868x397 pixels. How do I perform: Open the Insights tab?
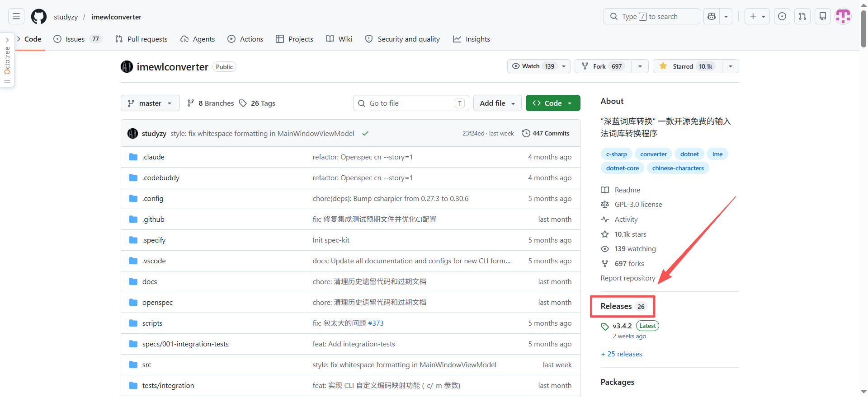tap(472, 39)
